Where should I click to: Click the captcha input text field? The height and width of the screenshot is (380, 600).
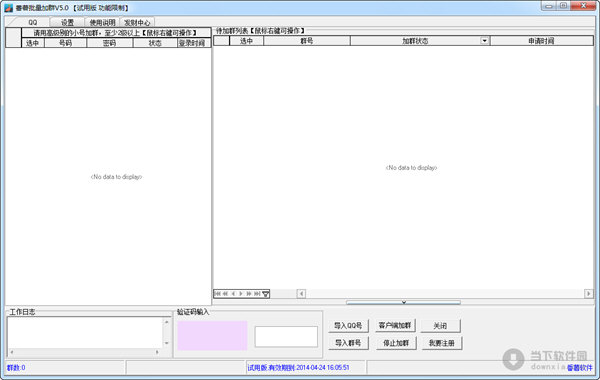click(x=286, y=337)
